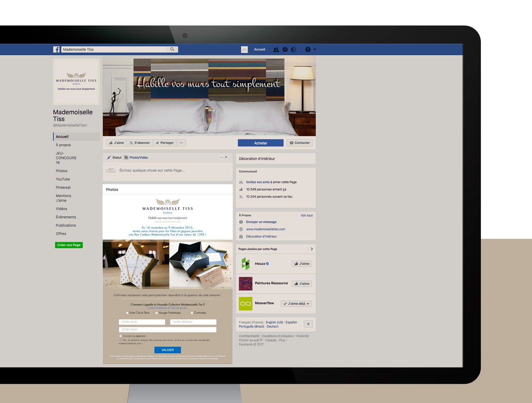Image resolution: width=532 pixels, height=403 pixels.
Task: Open www.mademoiselletiss.com link
Action: [x=266, y=229]
